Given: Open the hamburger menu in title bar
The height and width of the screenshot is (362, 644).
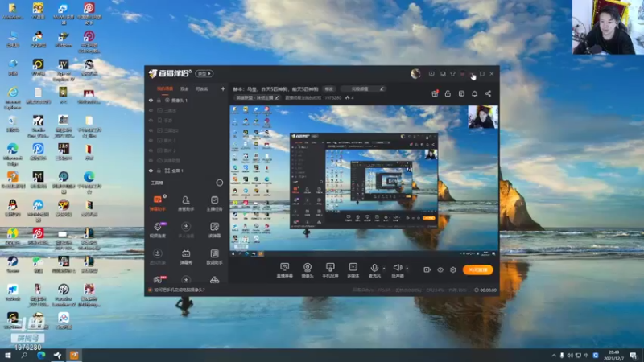Looking at the screenshot, I should point(462,74).
